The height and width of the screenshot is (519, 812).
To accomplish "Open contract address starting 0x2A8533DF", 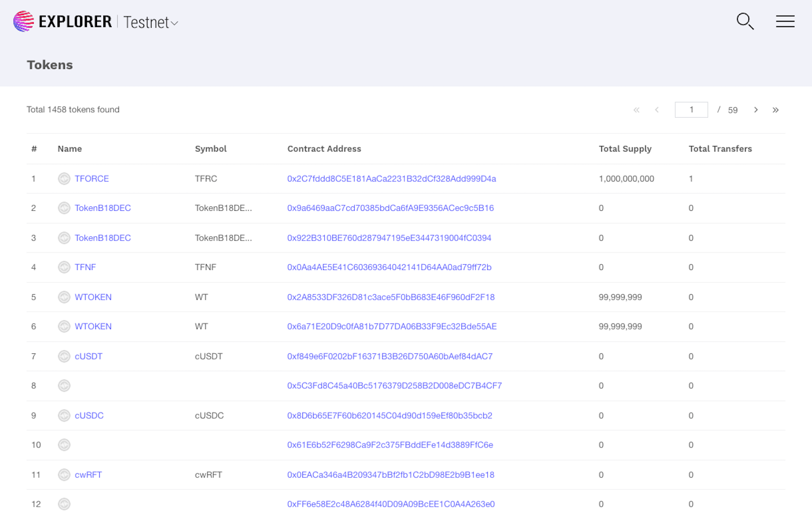I will (x=391, y=297).
